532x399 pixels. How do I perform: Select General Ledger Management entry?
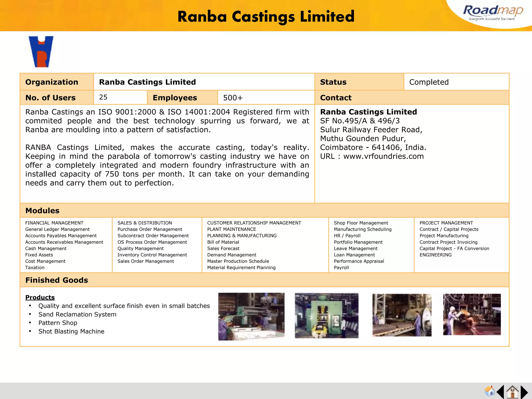57,229
